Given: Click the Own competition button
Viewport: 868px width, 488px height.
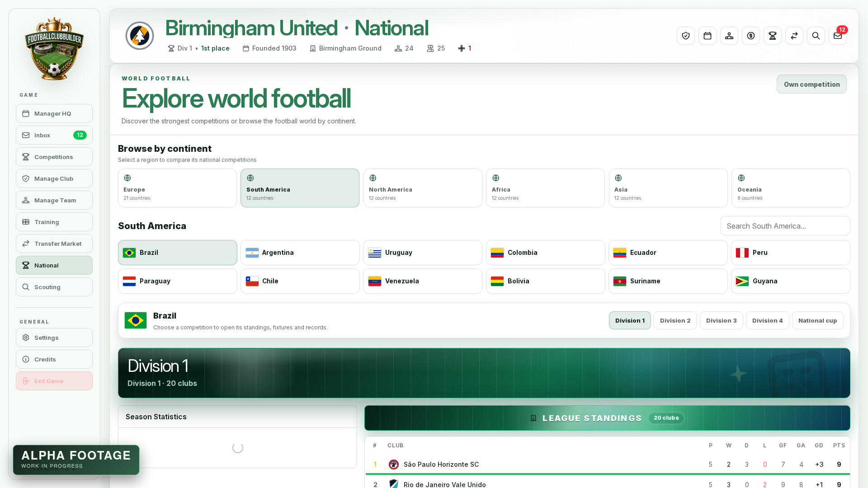Looking at the screenshot, I should click(811, 84).
